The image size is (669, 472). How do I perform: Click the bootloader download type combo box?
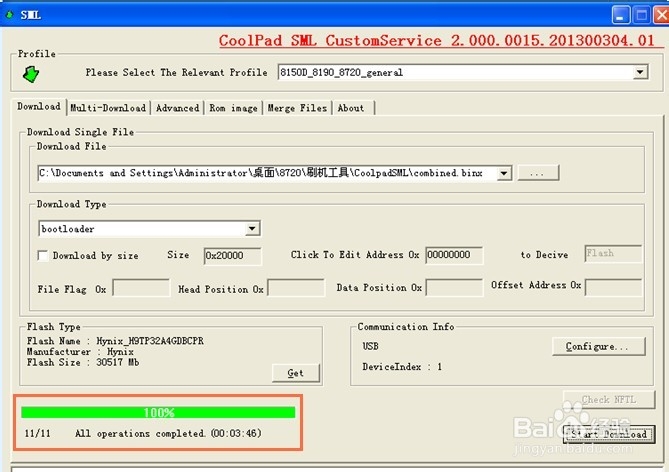(x=149, y=228)
